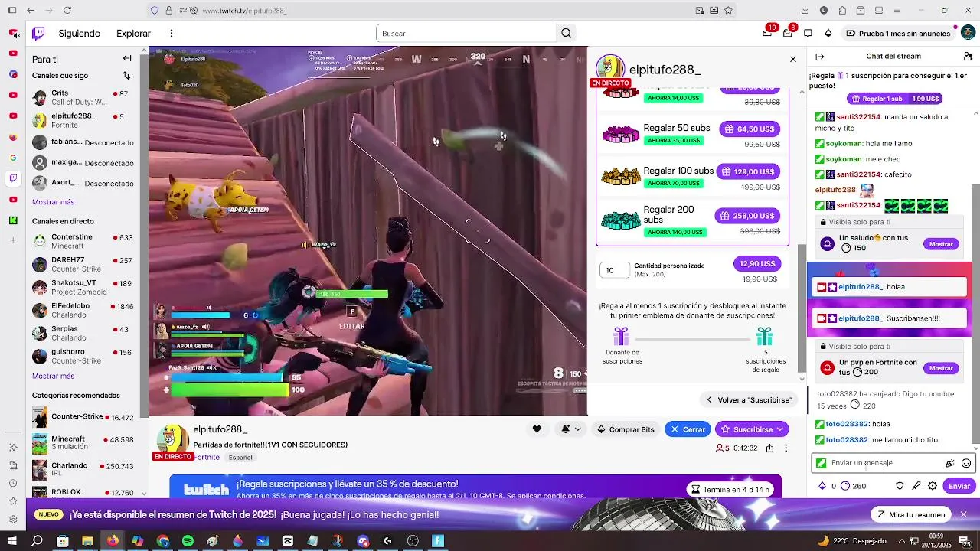Open the Shakotsu_VT channel
Image resolution: width=980 pixels, height=551 pixels.
click(x=83, y=287)
